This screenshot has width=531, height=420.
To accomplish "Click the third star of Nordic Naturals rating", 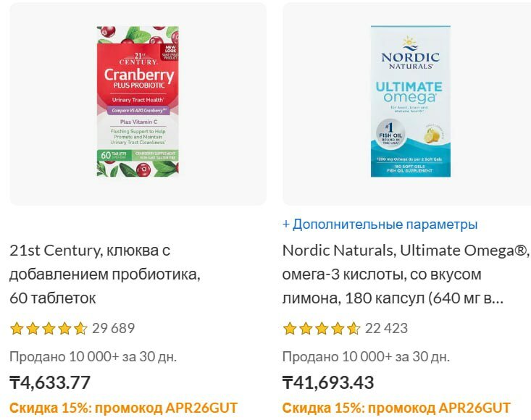I will click(x=322, y=329).
